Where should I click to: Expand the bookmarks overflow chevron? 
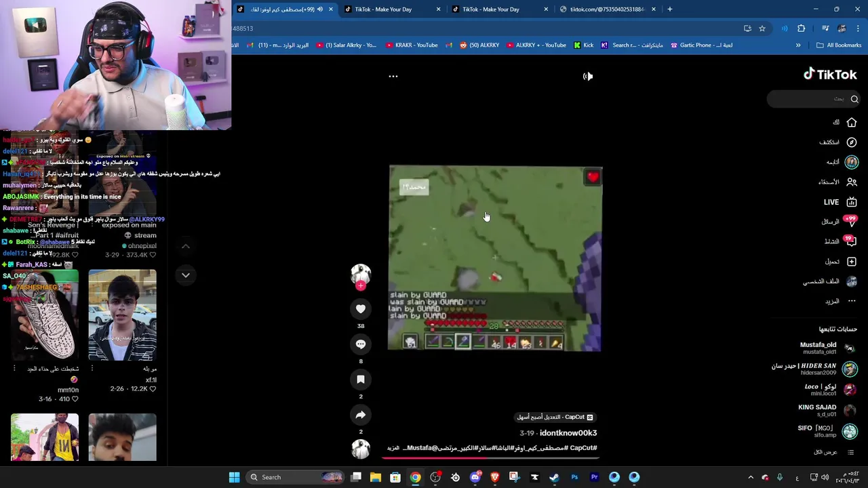pyautogui.click(x=798, y=45)
